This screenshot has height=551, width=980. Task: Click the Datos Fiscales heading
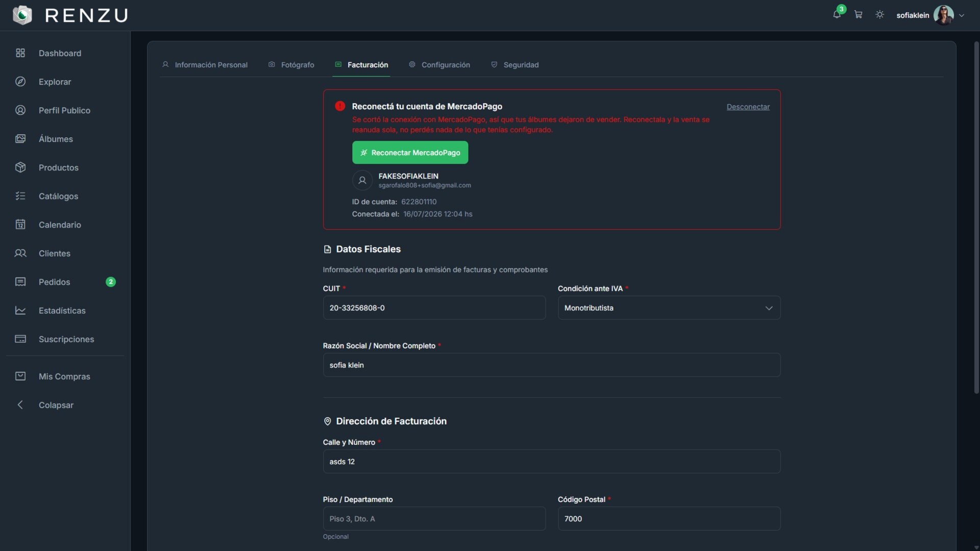pyautogui.click(x=368, y=249)
